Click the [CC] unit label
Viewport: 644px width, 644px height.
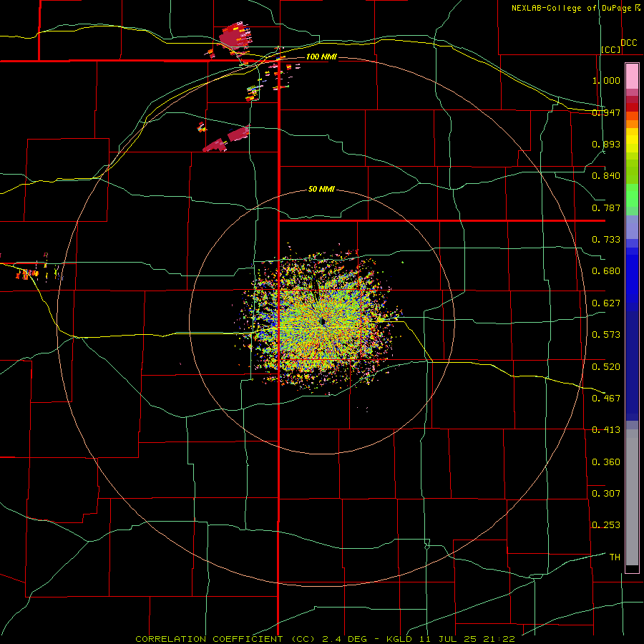click(x=611, y=49)
